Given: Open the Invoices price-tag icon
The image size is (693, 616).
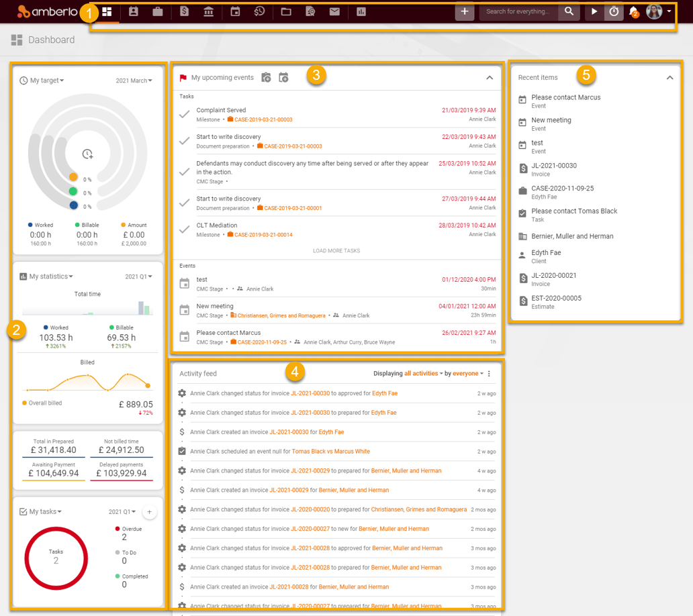Looking at the screenshot, I should [184, 11].
